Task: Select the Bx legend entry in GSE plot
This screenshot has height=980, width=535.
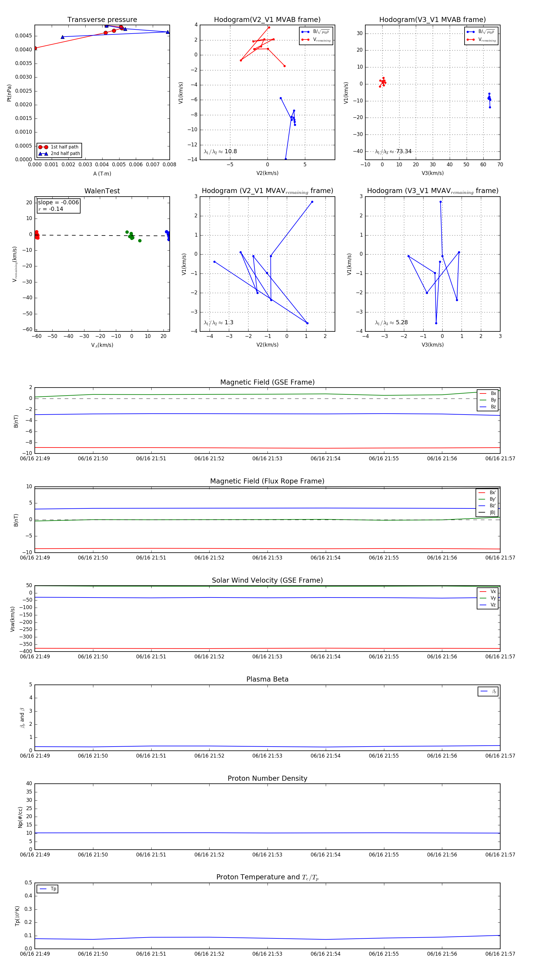Action: pyautogui.click(x=488, y=393)
